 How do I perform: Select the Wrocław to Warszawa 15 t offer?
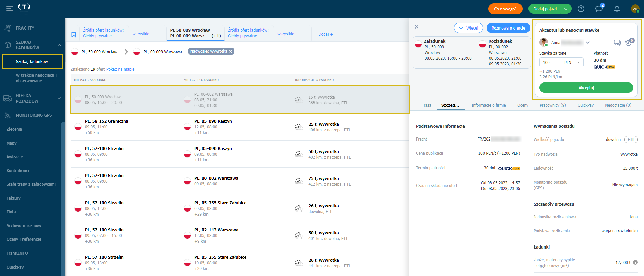(x=240, y=100)
